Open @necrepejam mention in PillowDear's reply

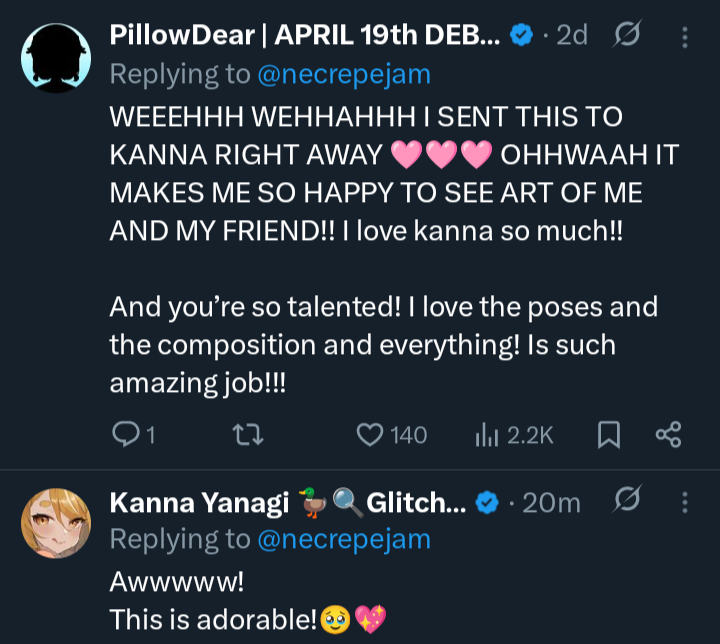pos(343,73)
